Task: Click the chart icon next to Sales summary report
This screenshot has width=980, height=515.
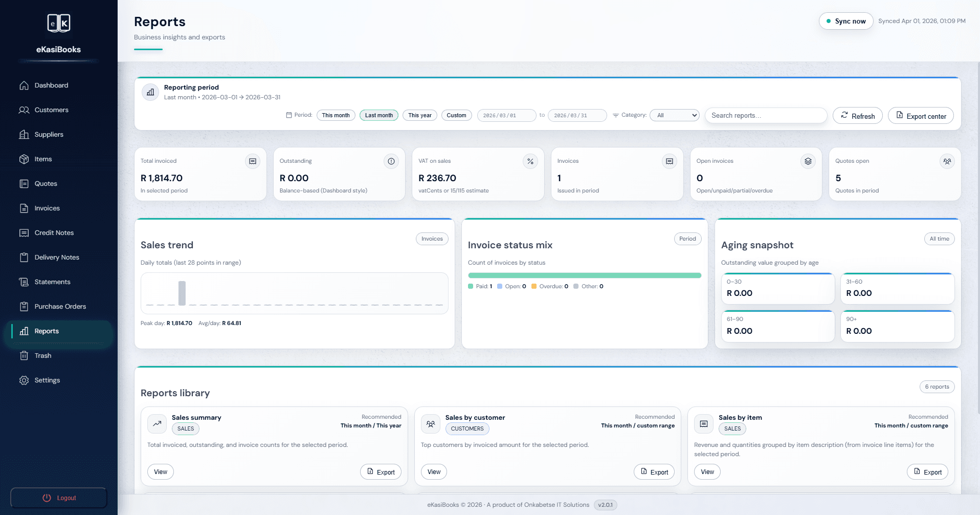Action: [x=157, y=424]
